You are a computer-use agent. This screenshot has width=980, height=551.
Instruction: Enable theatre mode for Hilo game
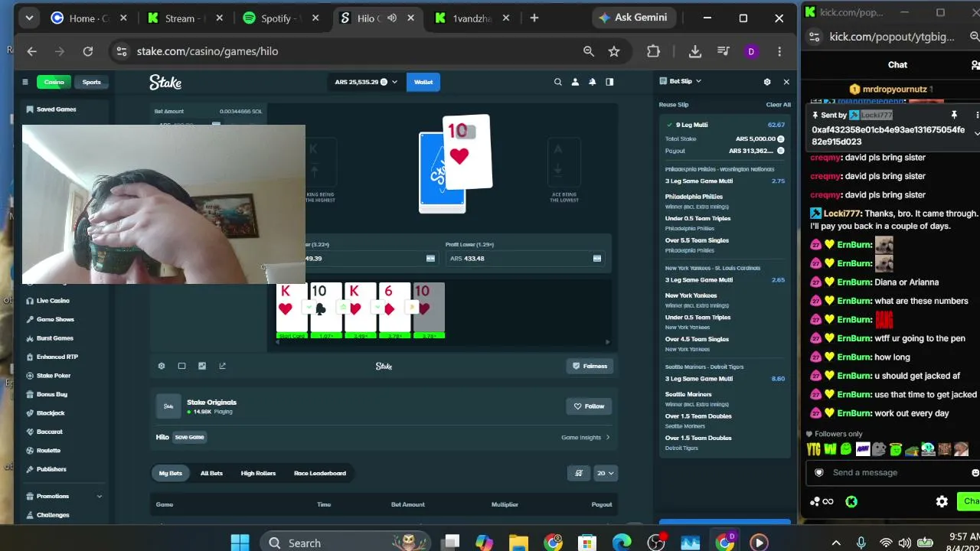[181, 366]
